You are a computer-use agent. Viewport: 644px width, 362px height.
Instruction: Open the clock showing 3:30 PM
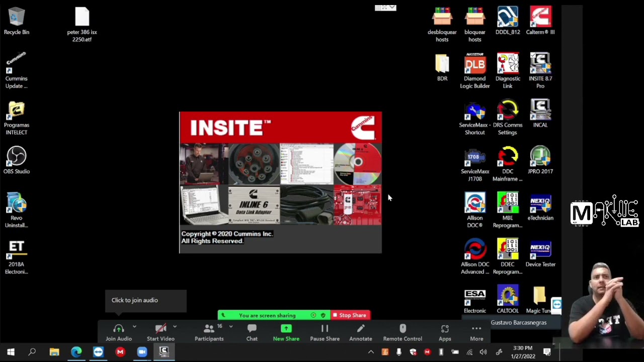coord(523,352)
